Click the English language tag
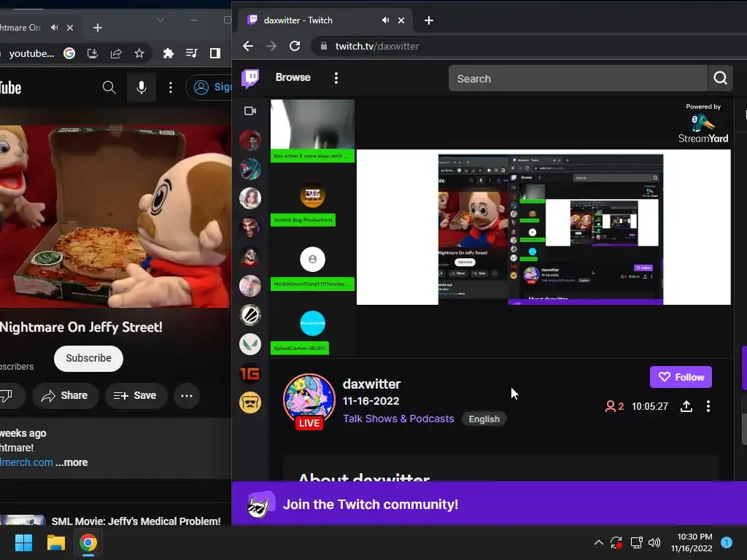 [x=484, y=419]
